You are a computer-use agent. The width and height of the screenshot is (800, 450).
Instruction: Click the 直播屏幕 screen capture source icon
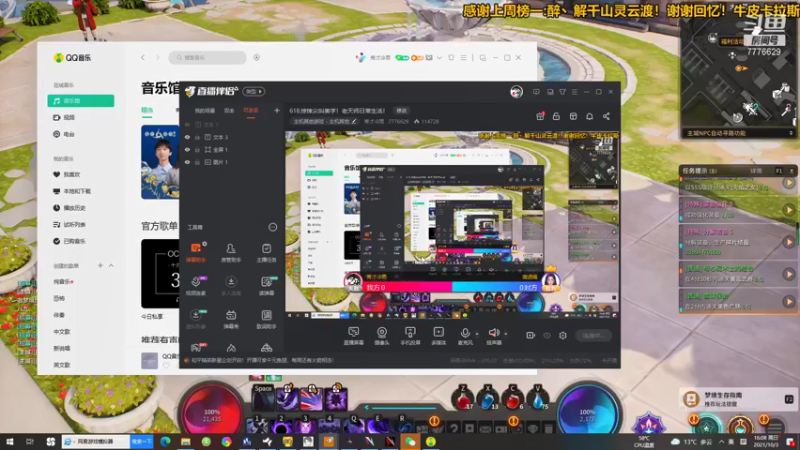pyautogui.click(x=353, y=336)
